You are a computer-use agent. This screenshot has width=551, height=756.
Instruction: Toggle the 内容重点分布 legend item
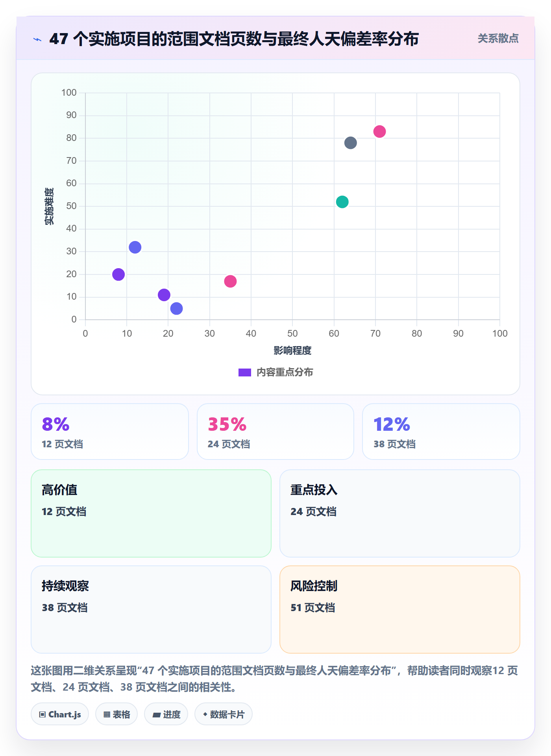click(275, 372)
